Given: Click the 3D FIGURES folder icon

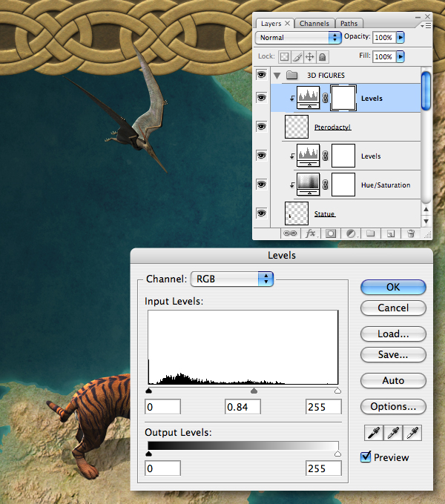Looking at the screenshot, I should click(x=292, y=75).
